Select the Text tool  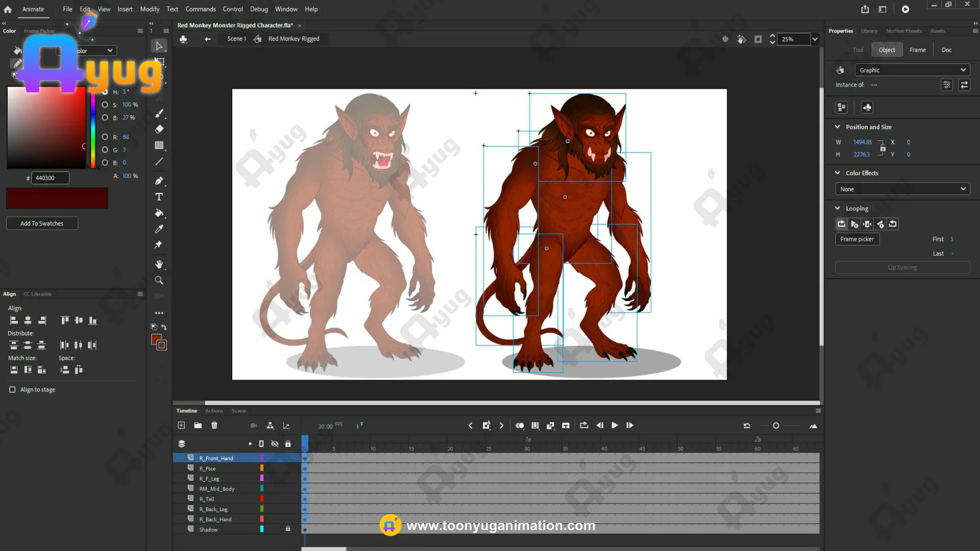click(159, 197)
